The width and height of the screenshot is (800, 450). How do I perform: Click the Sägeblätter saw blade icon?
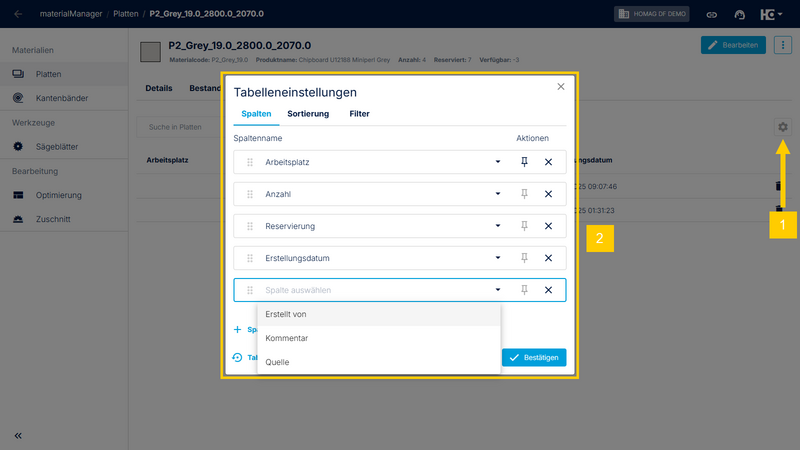coord(18,146)
